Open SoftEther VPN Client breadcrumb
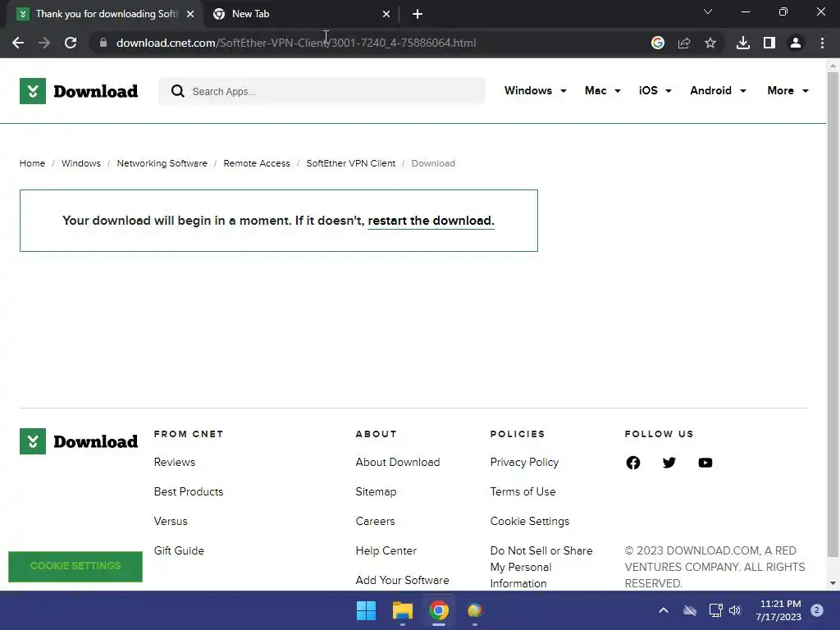 351,163
